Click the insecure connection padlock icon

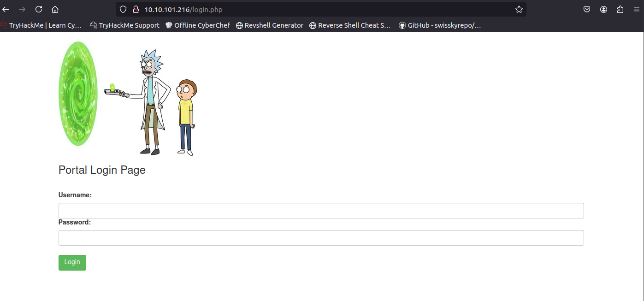[136, 9]
